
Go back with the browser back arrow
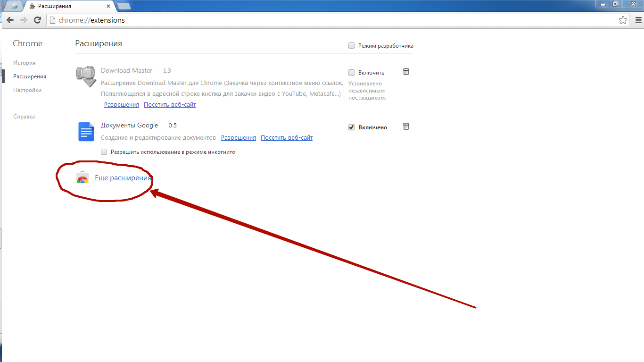pos(10,20)
